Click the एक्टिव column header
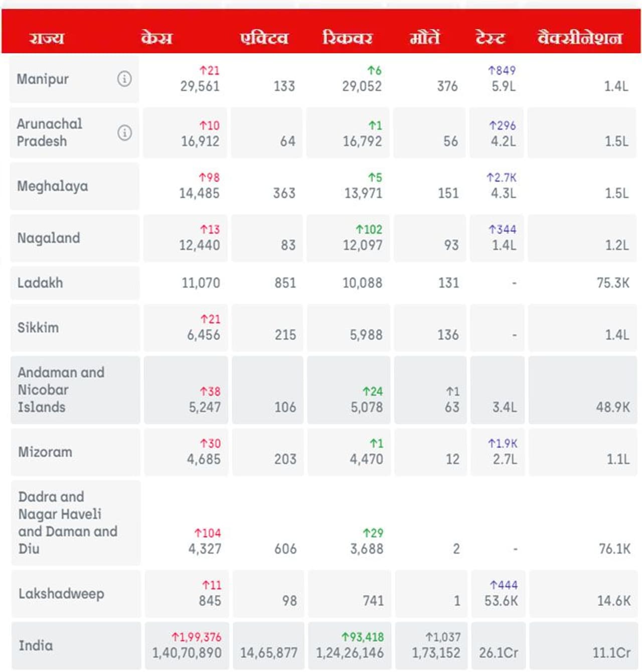Screen dimensions: 642x672 tap(264, 38)
